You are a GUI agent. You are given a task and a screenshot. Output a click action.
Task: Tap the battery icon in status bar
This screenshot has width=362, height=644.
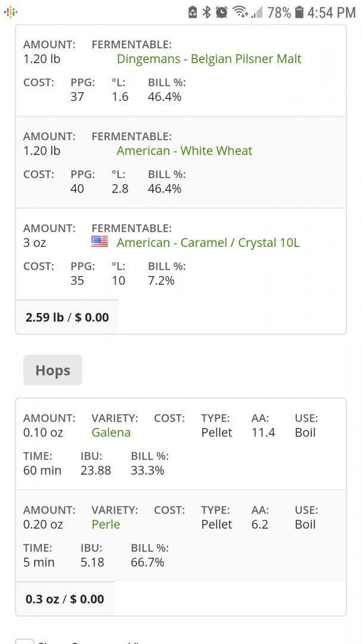(299, 13)
